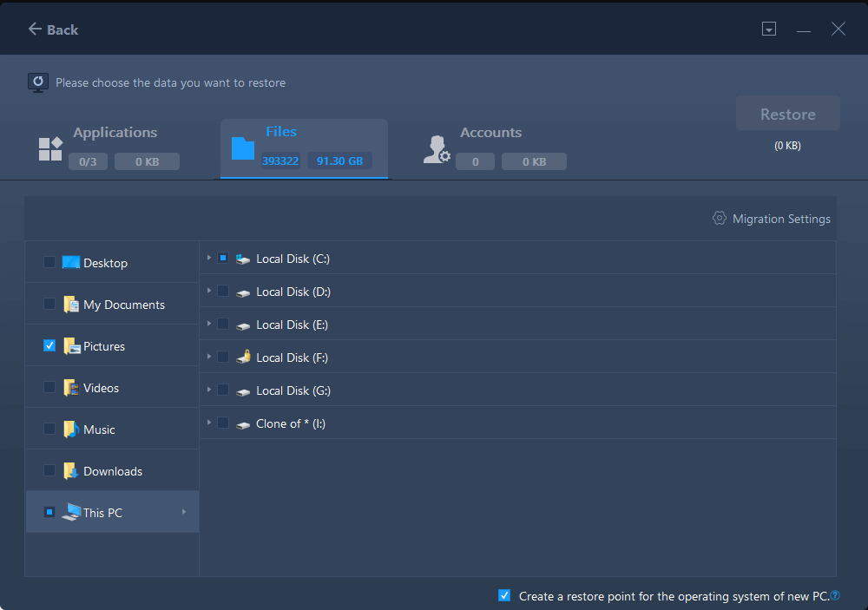Click the Downloads folder icon
Screen dimensions: 868x610
point(71,471)
